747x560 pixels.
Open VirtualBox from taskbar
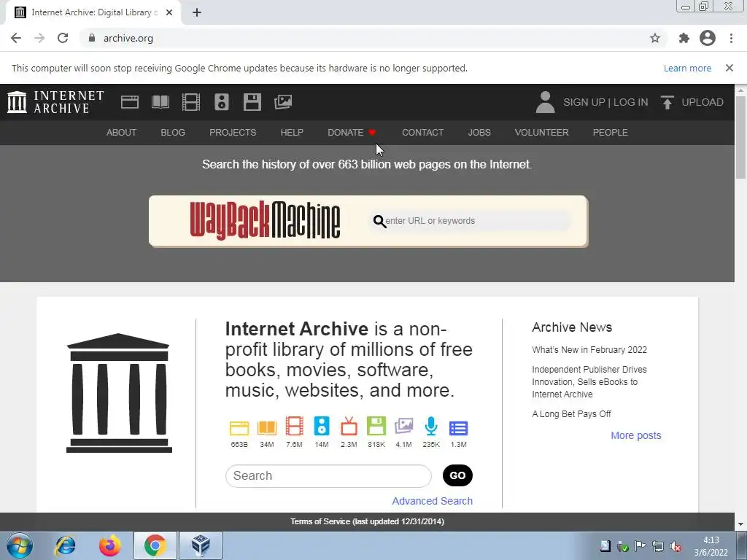coord(201,545)
